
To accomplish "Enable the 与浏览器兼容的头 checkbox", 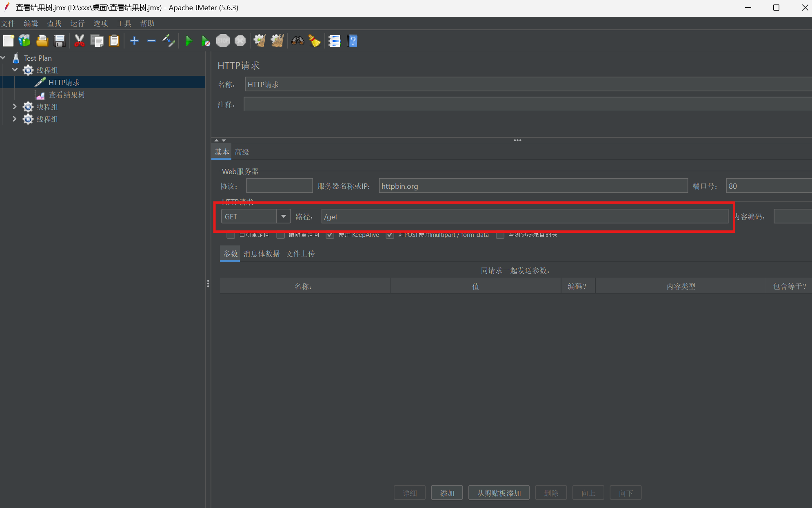I will [500, 235].
